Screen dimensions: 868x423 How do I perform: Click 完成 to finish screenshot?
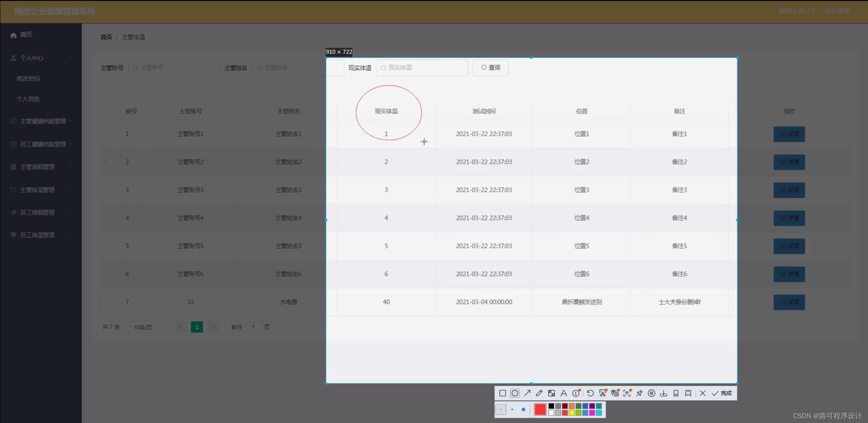722,393
